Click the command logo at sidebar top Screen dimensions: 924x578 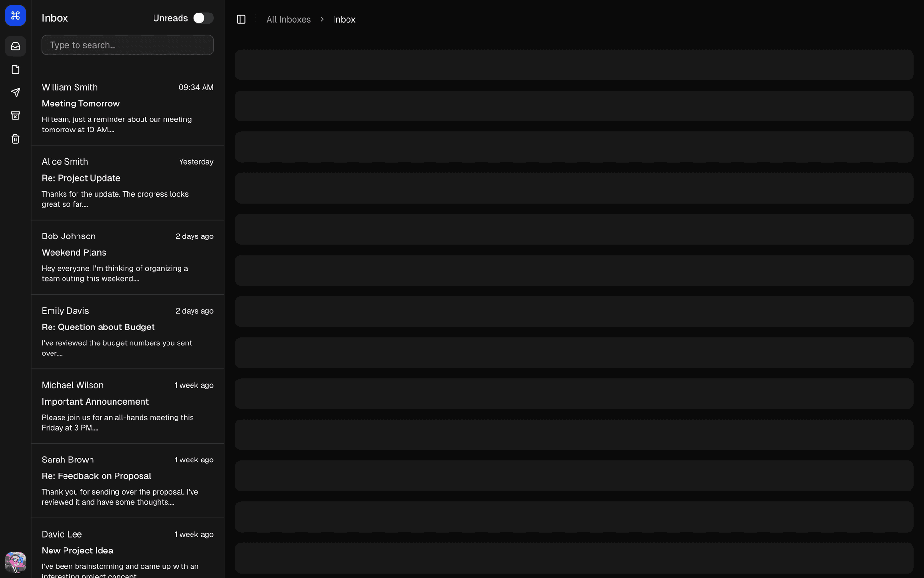[15, 15]
